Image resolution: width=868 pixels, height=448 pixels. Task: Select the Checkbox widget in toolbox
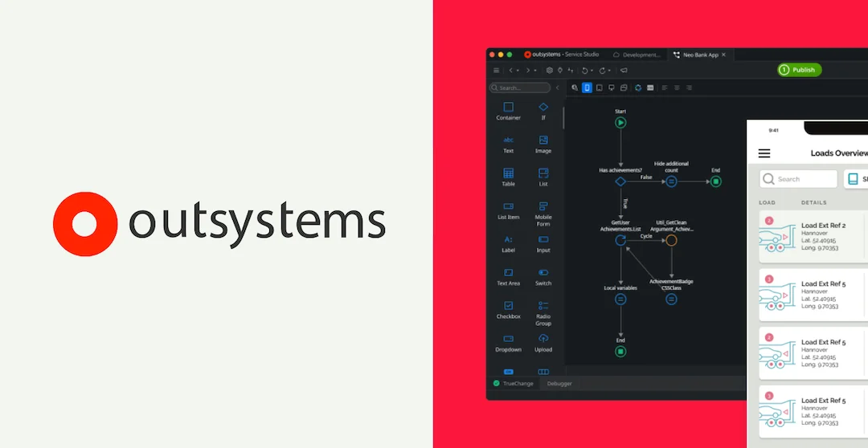(508, 310)
